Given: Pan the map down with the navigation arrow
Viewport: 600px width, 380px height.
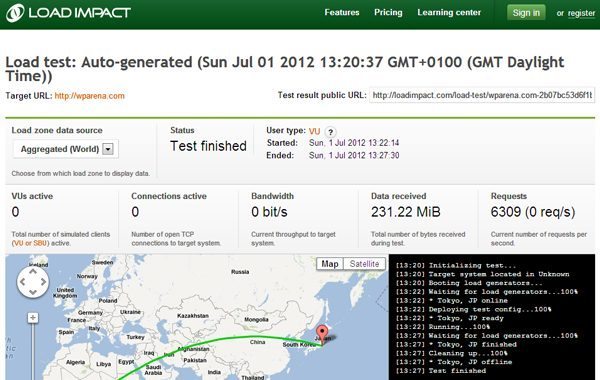Looking at the screenshot, I should (33, 292).
